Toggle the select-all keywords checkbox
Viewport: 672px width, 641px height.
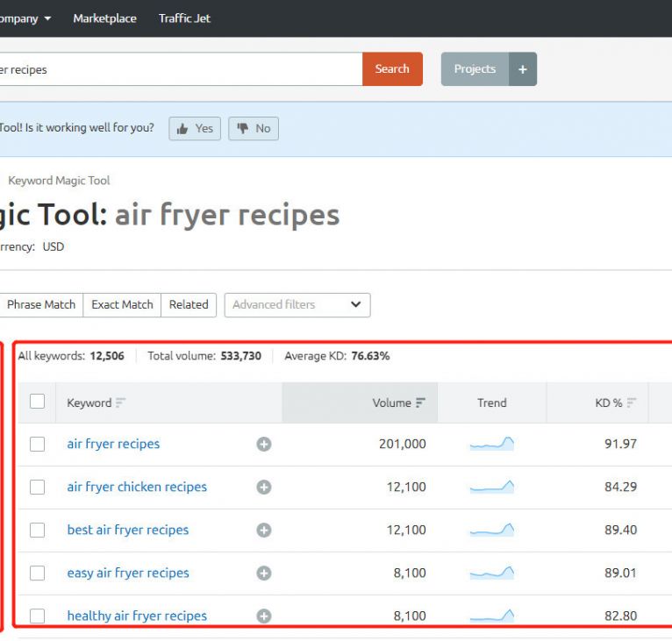37,402
